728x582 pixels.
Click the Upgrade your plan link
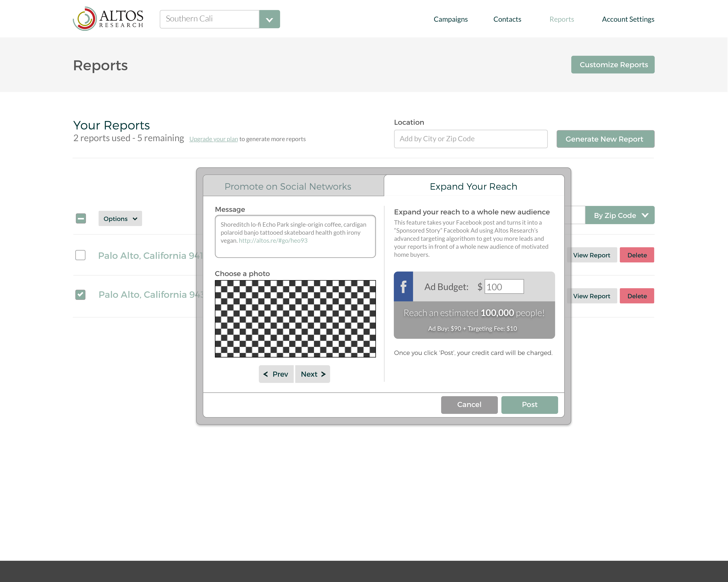pyautogui.click(x=213, y=139)
